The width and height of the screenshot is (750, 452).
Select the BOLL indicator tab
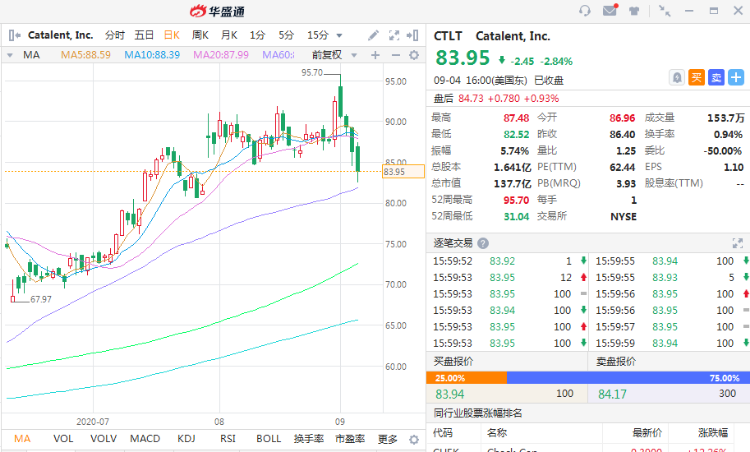pyautogui.click(x=268, y=439)
